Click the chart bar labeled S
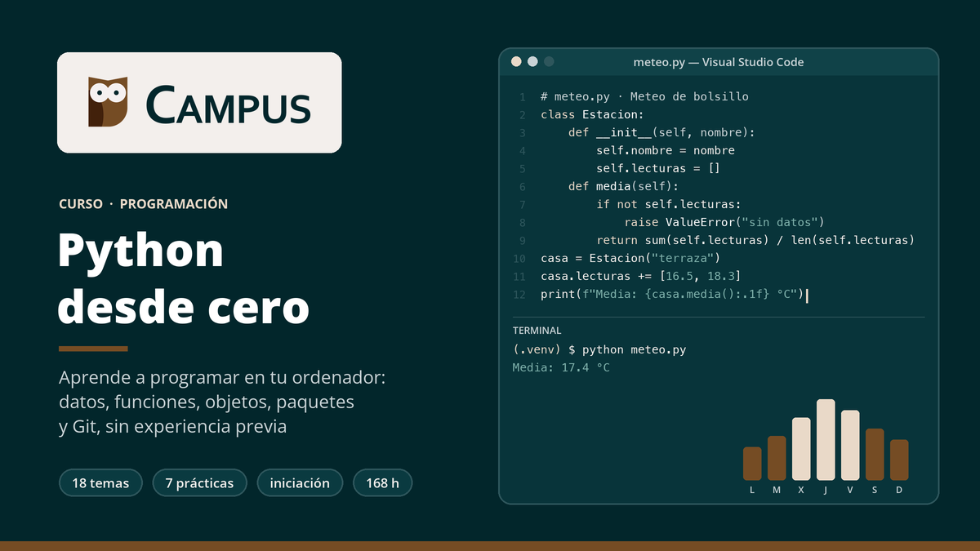Viewport: 980px width, 551px height. click(x=875, y=454)
